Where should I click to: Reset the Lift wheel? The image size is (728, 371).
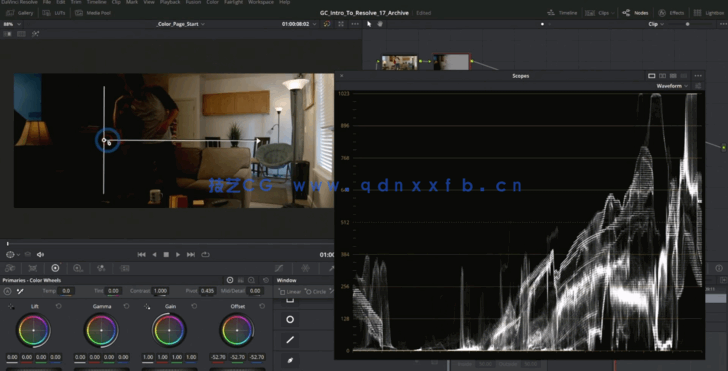[58, 306]
